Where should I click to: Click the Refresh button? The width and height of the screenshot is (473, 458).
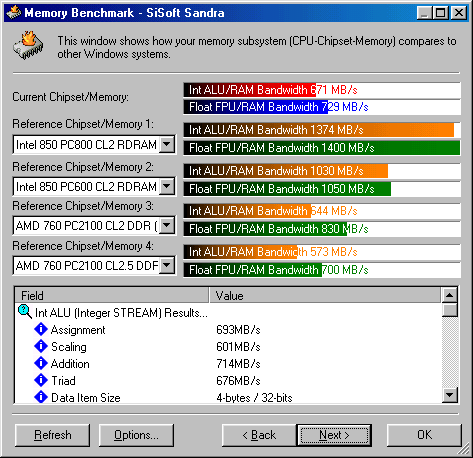53,435
